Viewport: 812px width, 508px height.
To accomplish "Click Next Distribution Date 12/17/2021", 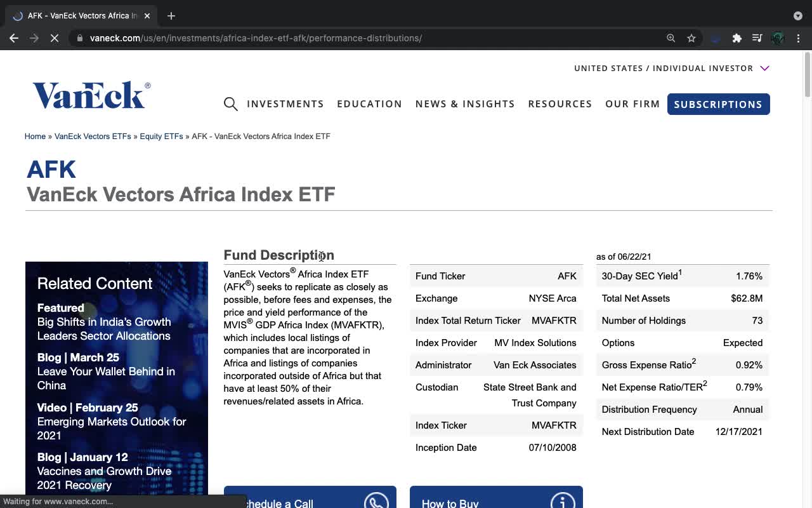I will coord(739,432).
